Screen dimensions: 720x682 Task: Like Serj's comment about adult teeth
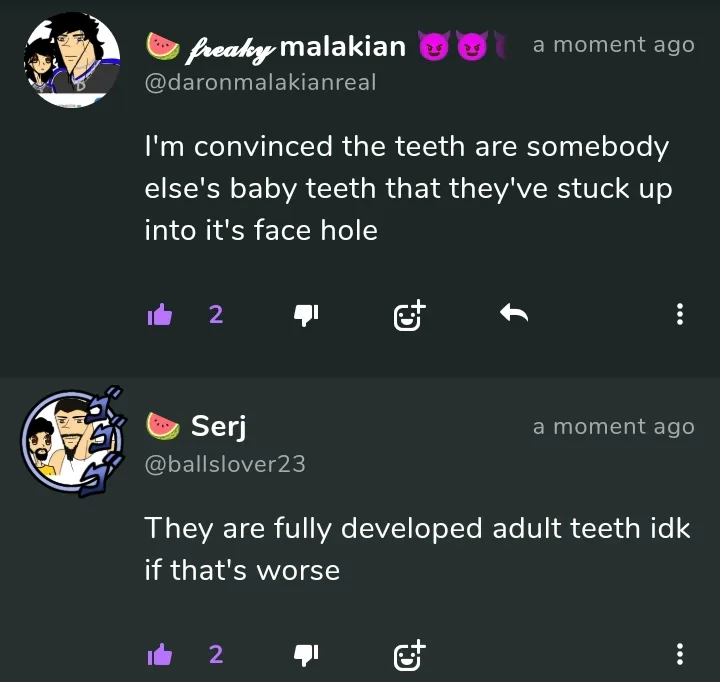[160, 655]
